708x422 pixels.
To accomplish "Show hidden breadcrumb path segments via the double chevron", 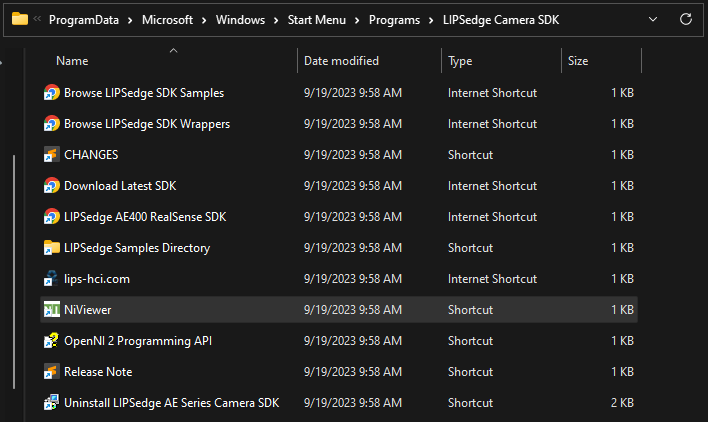I will point(37,19).
